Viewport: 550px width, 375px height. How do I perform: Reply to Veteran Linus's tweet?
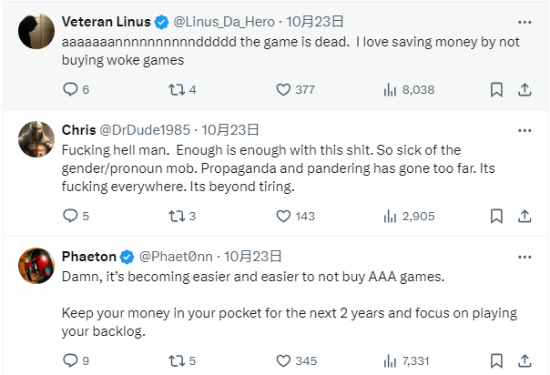coord(70,89)
